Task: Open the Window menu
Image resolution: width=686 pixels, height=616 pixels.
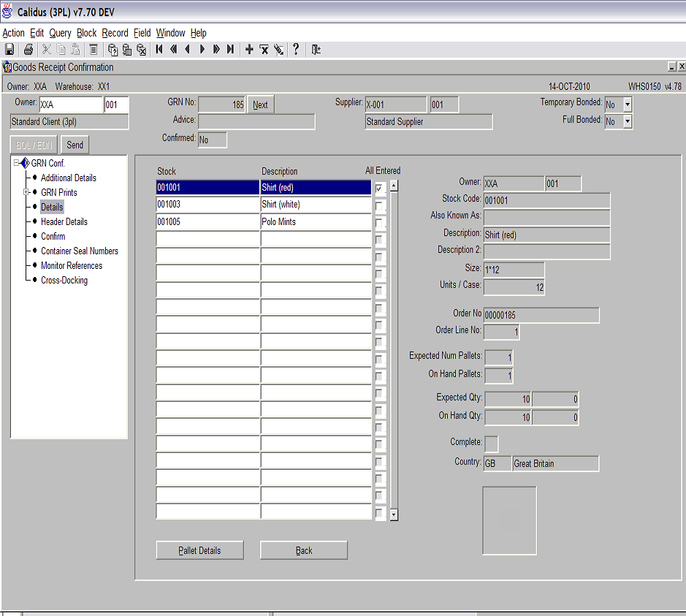Action: (x=171, y=33)
